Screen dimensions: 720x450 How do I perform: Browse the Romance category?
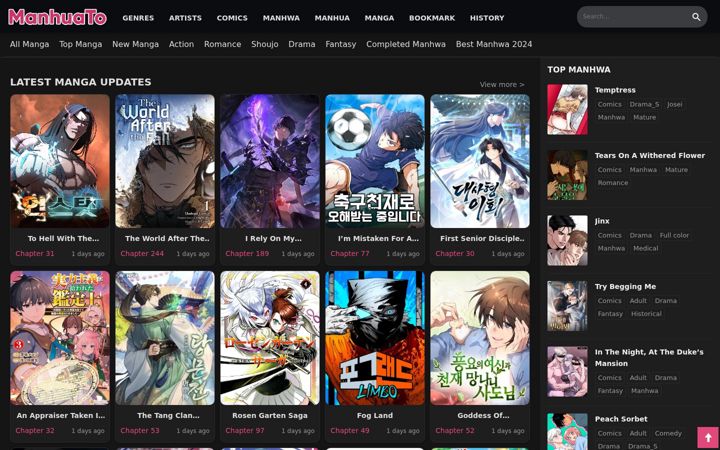tap(222, 44)
